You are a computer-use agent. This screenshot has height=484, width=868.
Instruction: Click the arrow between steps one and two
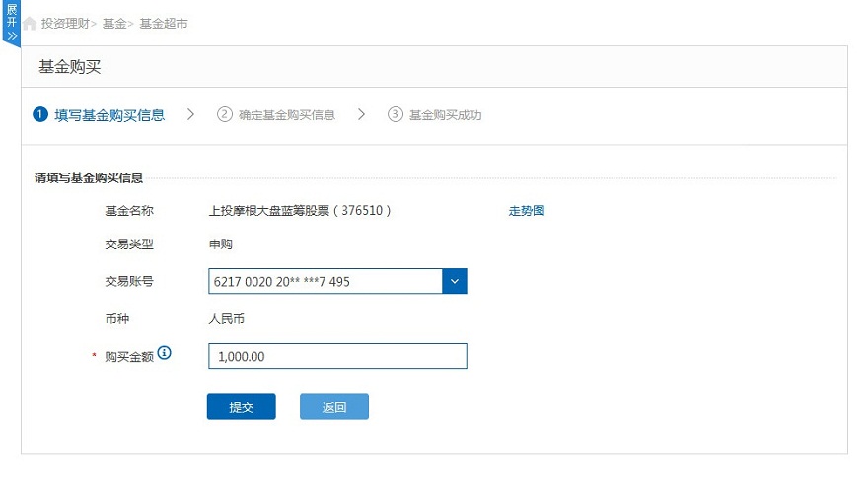(x=190, y=115)
